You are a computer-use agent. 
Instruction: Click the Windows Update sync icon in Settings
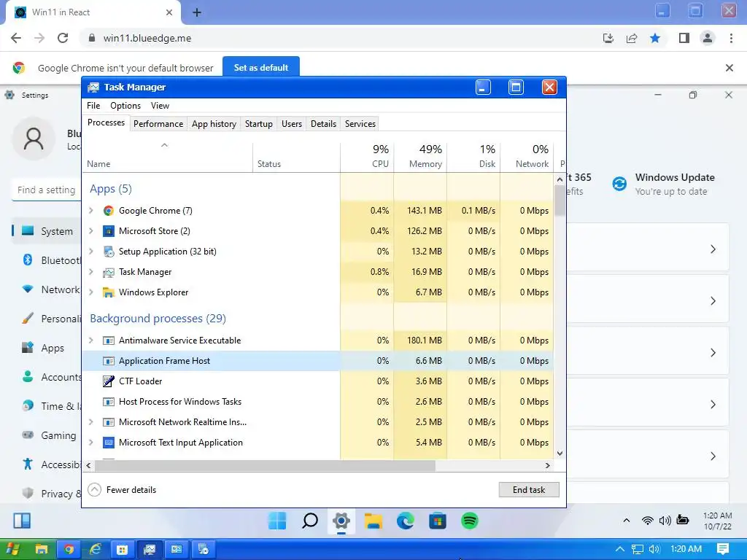[x=619, y=184]
